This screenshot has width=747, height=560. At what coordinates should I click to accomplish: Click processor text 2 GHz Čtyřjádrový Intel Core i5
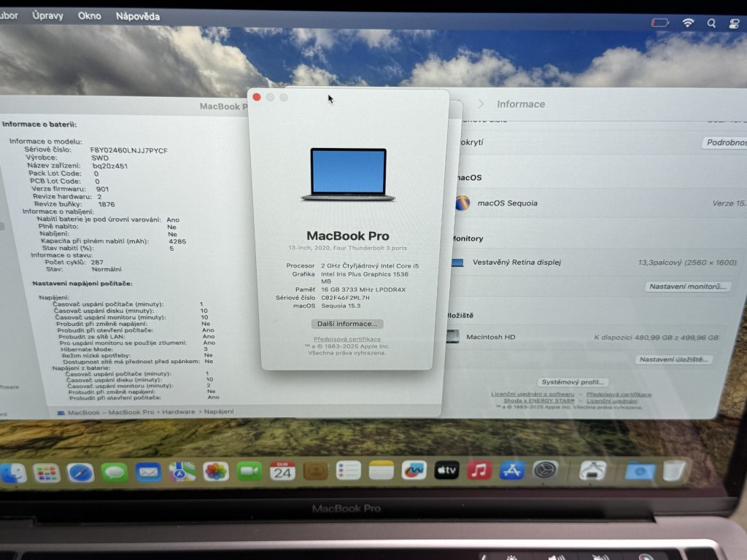tap(370, 265)
